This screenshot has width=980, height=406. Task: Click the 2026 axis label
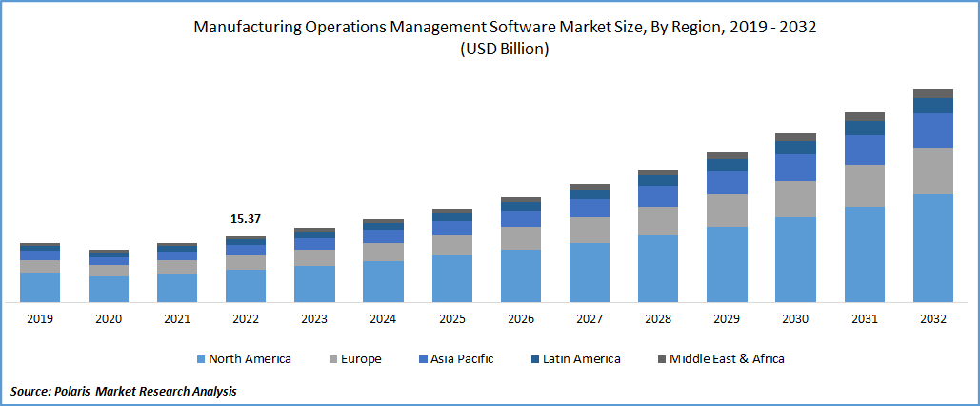521,318
